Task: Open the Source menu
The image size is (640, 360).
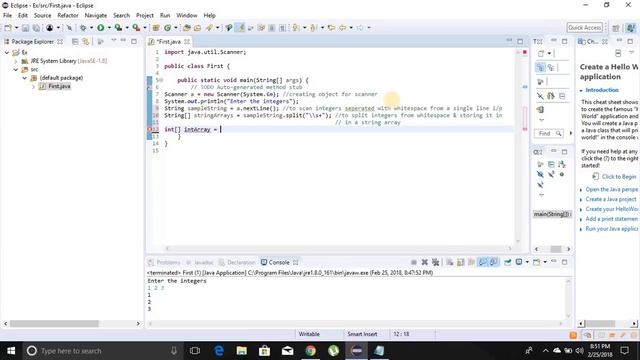Action: 42,16
